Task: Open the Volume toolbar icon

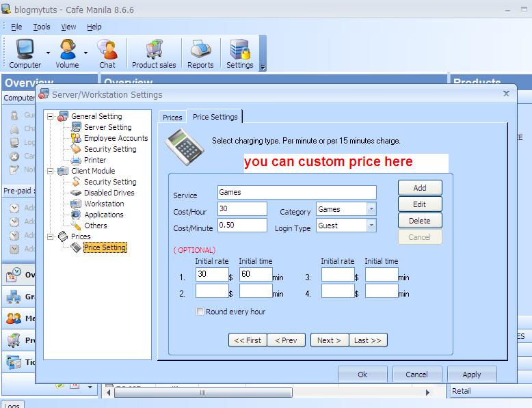Action: 67,53
